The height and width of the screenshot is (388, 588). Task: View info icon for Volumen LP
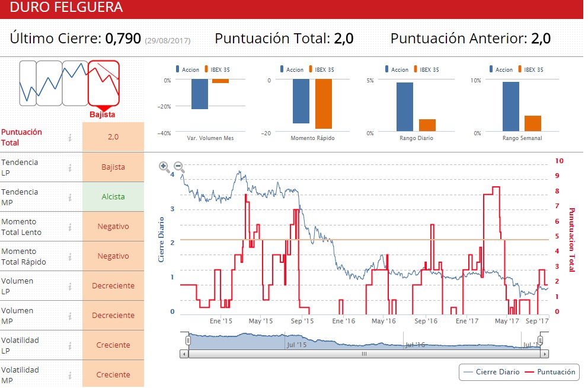[x=70, y=287]
